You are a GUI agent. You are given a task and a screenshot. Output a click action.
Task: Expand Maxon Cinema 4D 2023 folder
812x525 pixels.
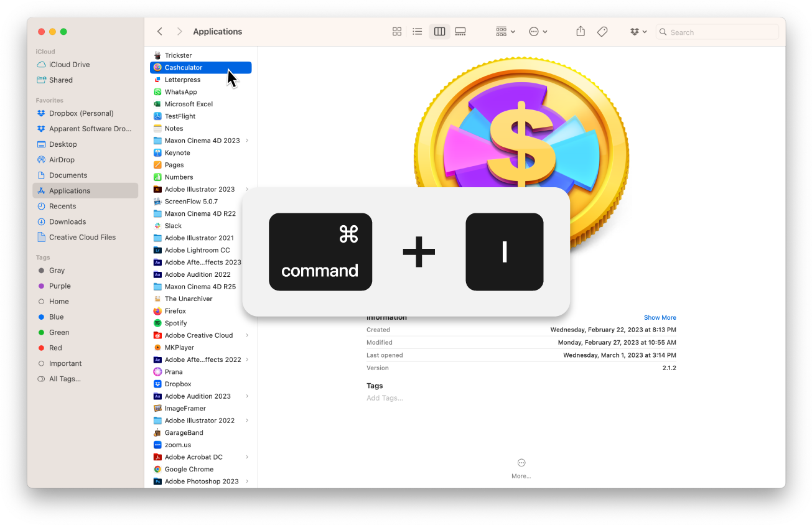point(247,141)
